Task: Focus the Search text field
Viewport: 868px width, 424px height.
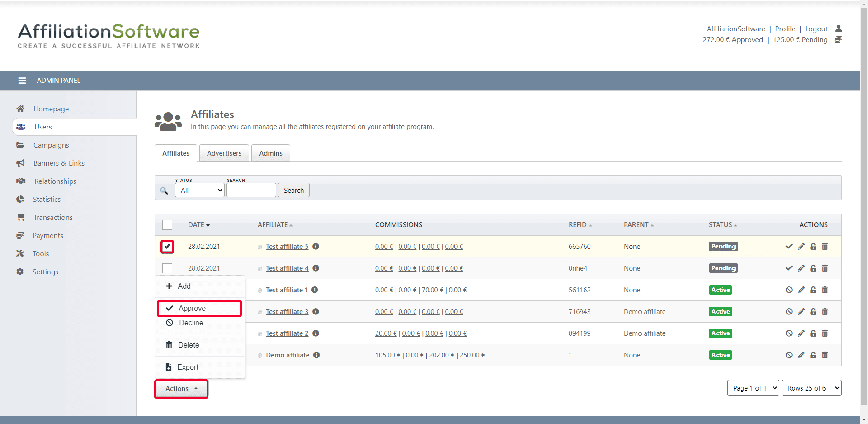Action: click(251, 191)
